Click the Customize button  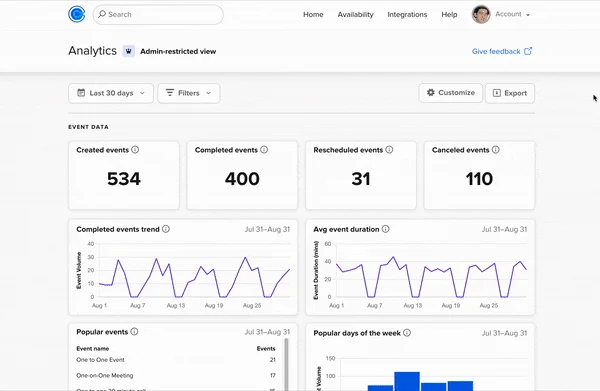point(450,93)
